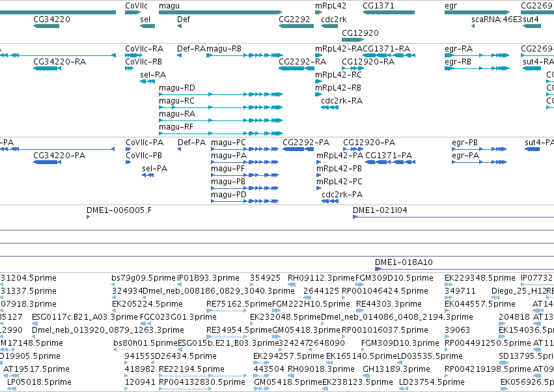Select transcript cdc2rk-RA

pos(342,101)
